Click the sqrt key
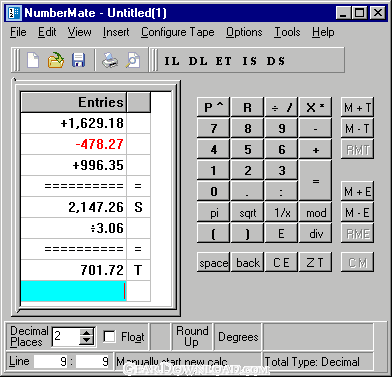Viewport: 392px width, 377px height. click(x=247, y=213)
